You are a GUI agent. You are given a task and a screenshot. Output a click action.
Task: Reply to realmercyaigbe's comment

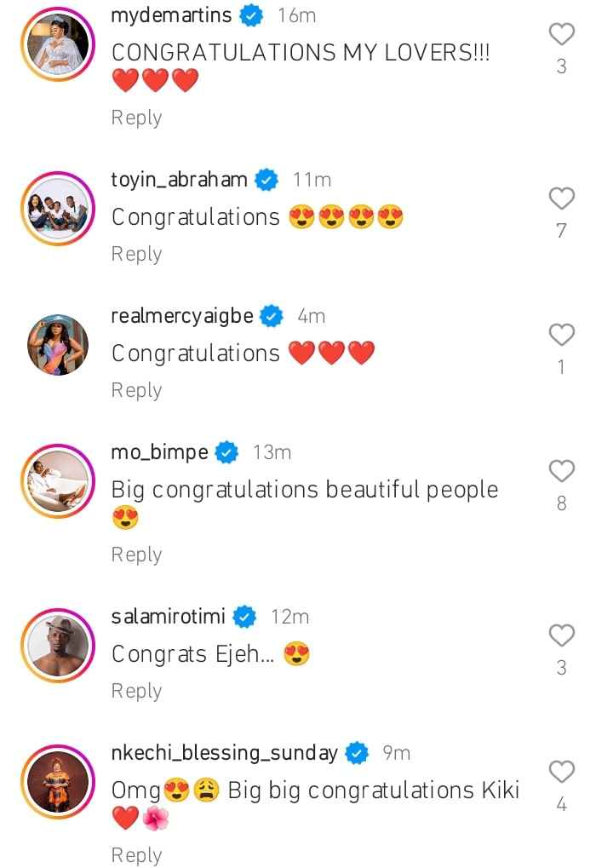137,390
